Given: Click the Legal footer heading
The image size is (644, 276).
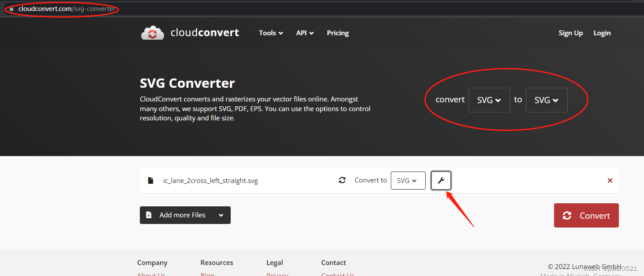Looking at the screenshot, I should point(274,262).
